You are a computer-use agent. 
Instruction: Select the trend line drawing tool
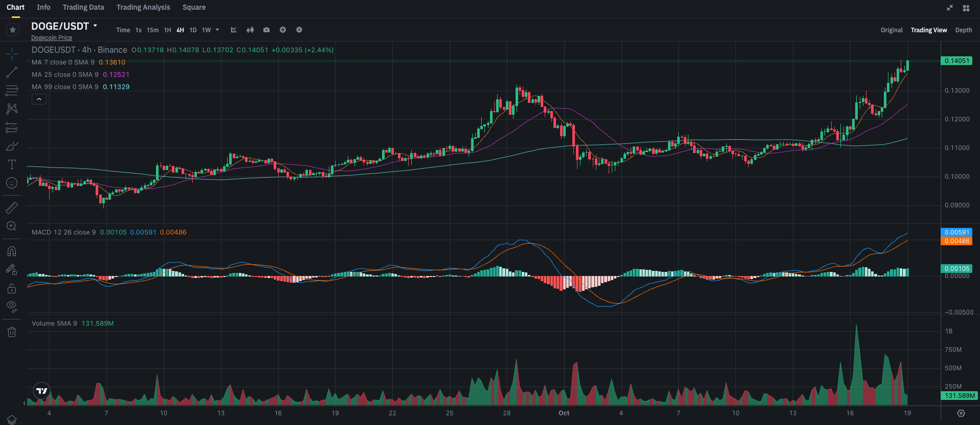(x=12, y=72)
